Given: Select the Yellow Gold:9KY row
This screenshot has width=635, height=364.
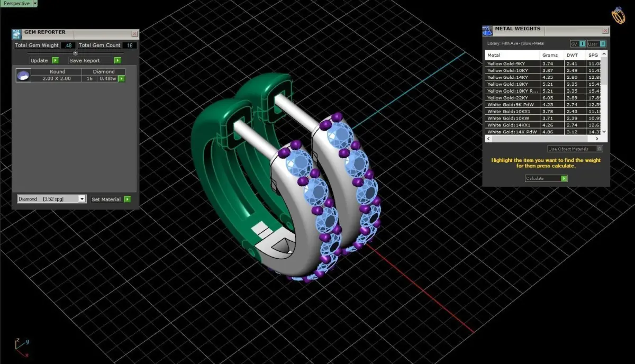Looking at the screenshot, I should pos(543,63).
